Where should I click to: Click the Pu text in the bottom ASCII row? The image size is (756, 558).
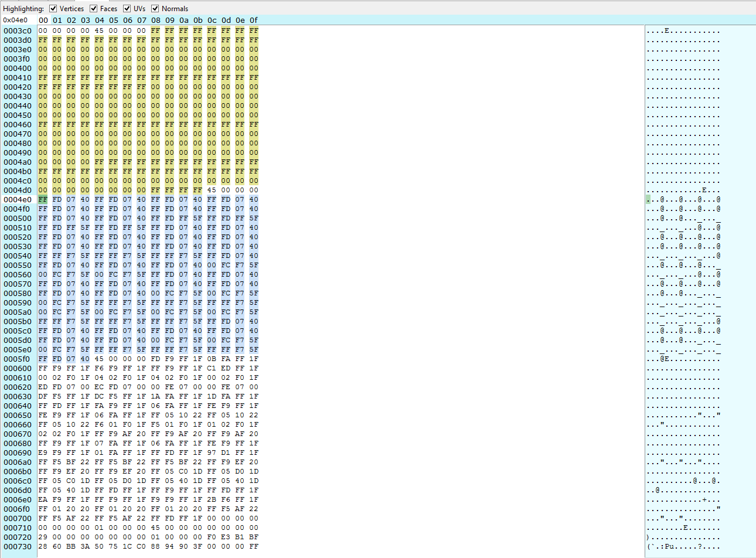click(x=670, y=546)
